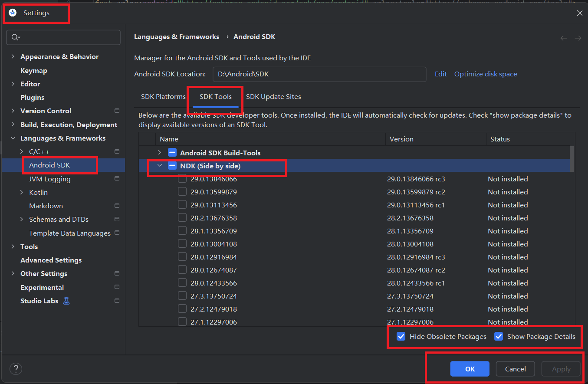Click Optimize disk space link
This screenshot has width=588, height=384.
(486, 74)
